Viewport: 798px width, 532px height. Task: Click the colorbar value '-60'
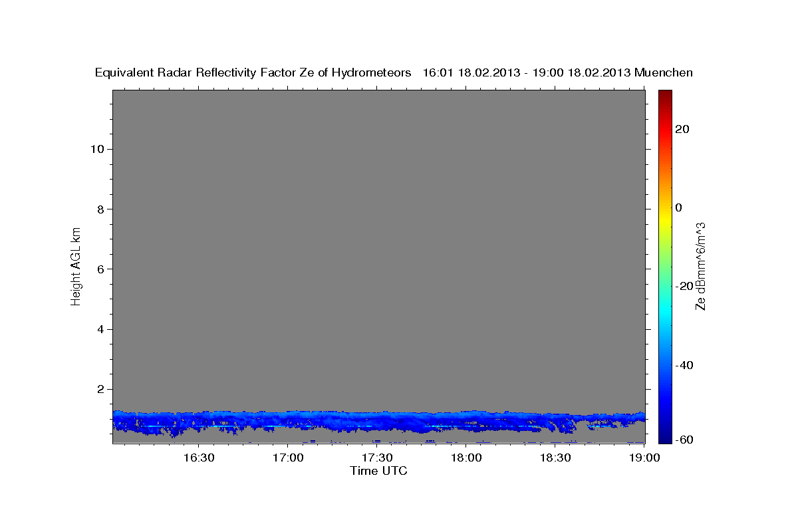coord(685,439)
